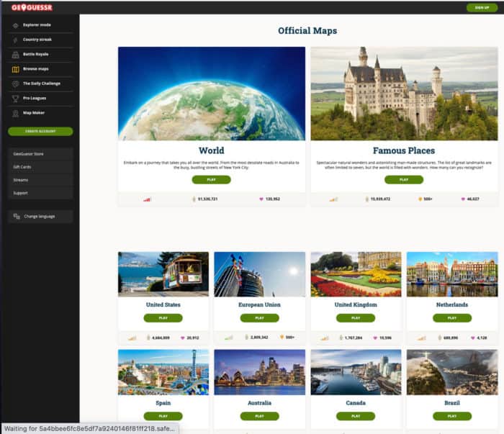Viewport: 504px width, 434px height.
Task: Play the Netherlands map
Action: [x=452, y=318]
